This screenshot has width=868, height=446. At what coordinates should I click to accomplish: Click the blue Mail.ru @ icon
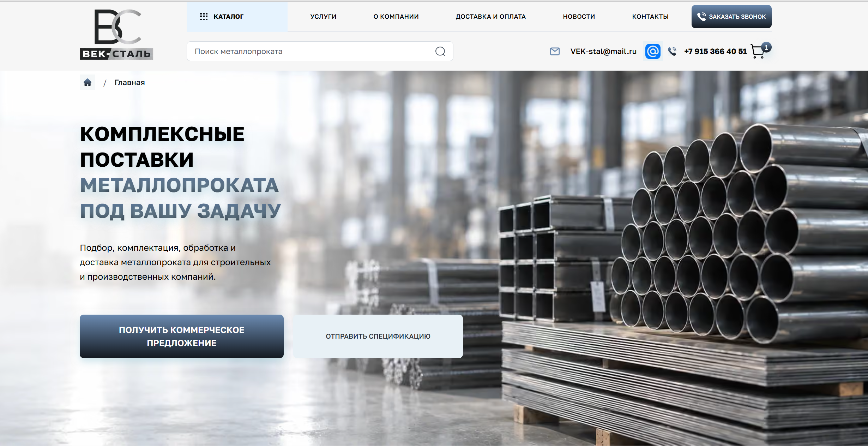653,52
